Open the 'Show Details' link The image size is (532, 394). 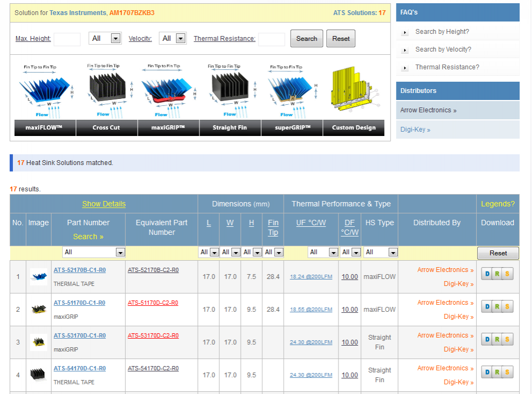coord(104,204)
